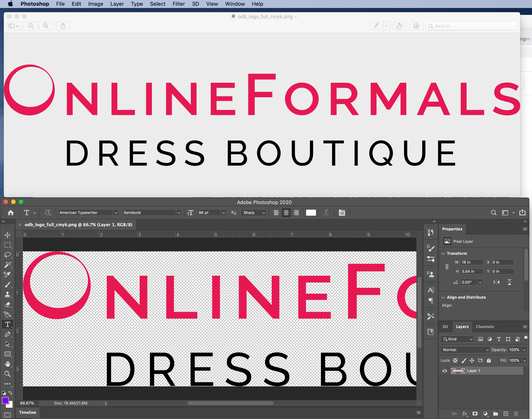Select the Eraser tool

coord(7,304)
